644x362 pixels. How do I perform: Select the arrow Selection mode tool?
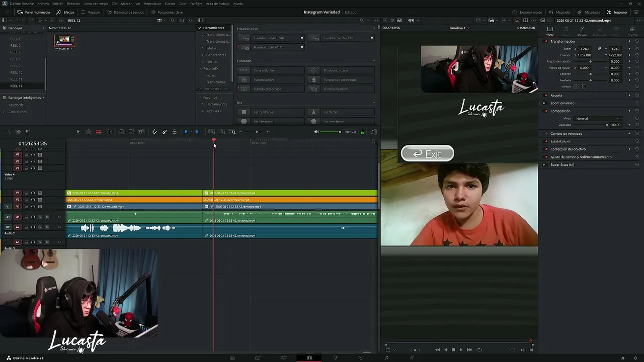click(78, 132)
